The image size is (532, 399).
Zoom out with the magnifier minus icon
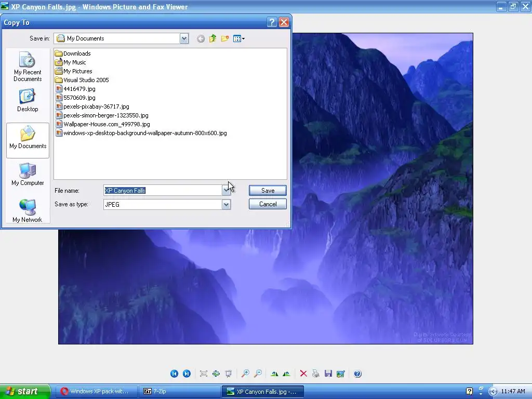[258, 374]
